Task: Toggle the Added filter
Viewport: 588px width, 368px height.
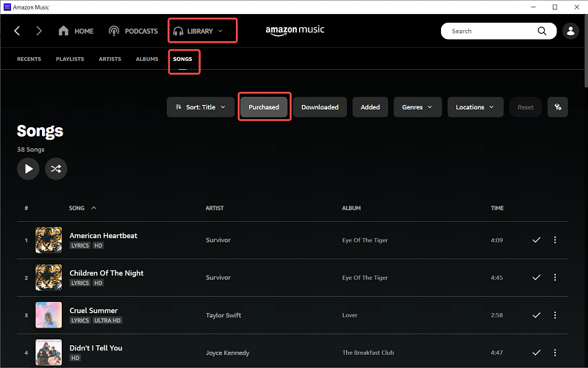Action: (370, 107)
